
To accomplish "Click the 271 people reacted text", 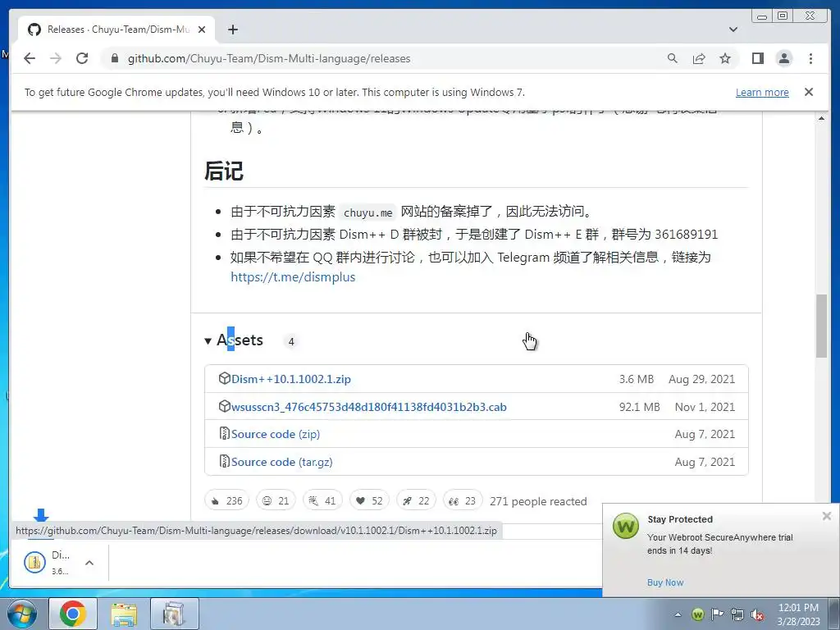I will tap(538, 501).
